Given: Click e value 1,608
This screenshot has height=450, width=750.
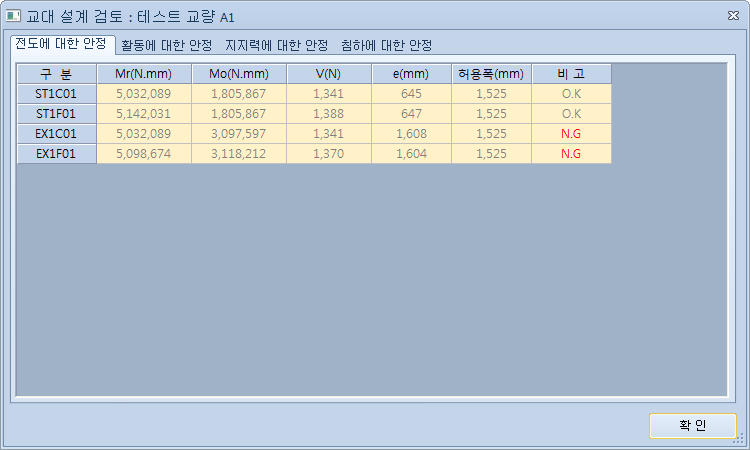Looking at the screenshot, I should tap(411, 134).
